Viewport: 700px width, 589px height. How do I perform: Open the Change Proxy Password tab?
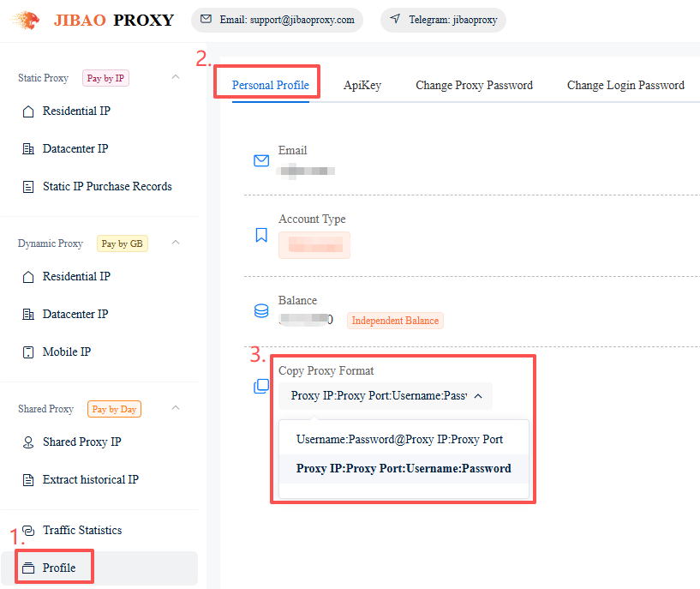(474, 86)
